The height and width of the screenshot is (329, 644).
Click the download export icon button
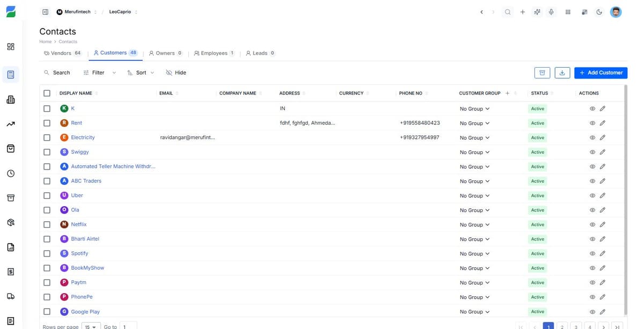coord(562,72)
